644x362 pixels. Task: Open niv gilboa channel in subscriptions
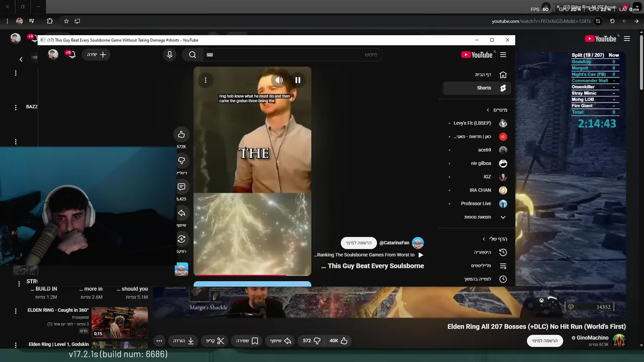pos(476,163)
